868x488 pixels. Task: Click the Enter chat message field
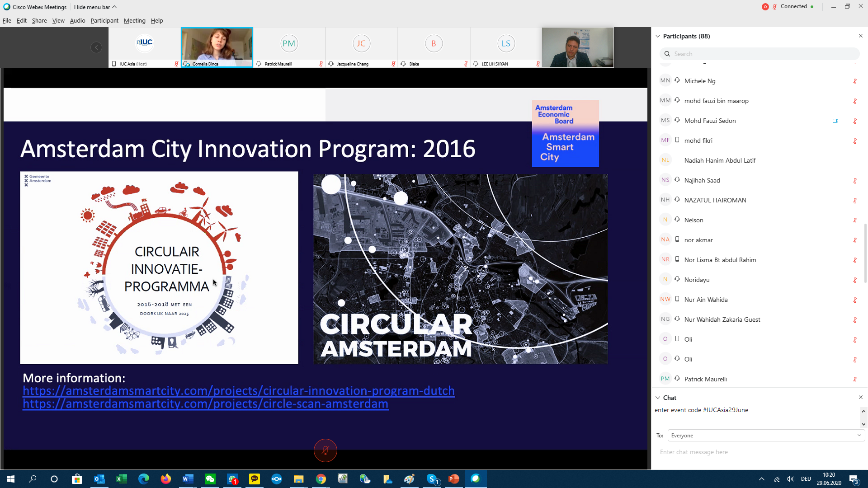[755, 452]
